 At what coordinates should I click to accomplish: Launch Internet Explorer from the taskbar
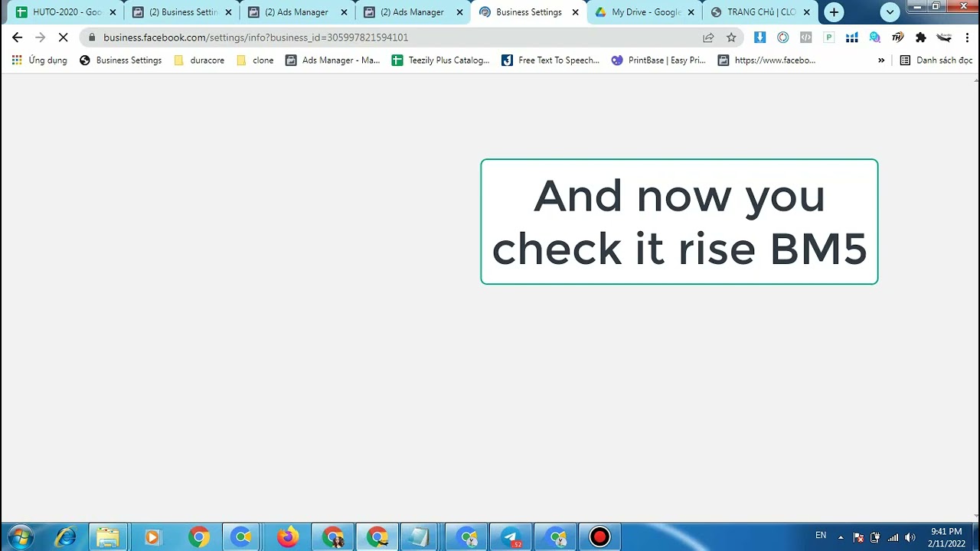(66, 537)
